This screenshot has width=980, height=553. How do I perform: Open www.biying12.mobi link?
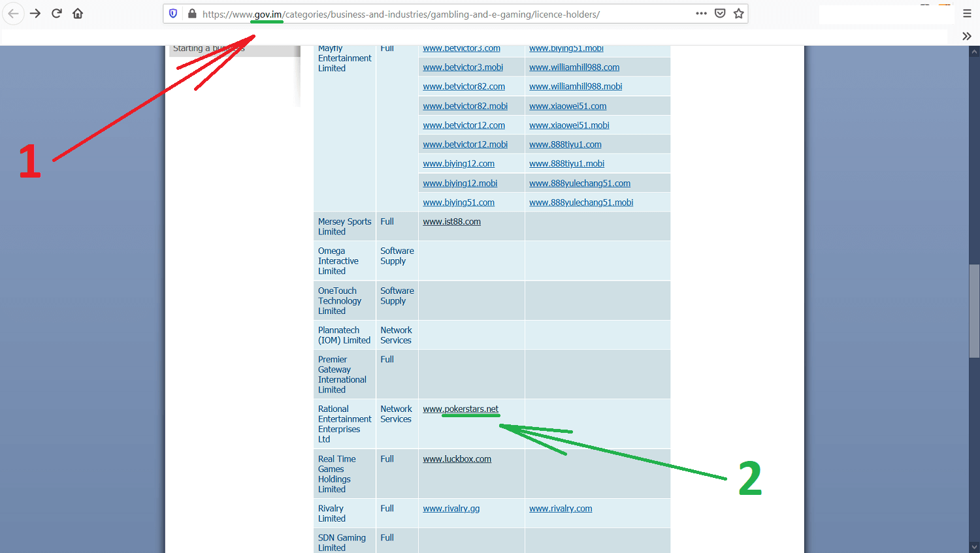click(460, 183)
